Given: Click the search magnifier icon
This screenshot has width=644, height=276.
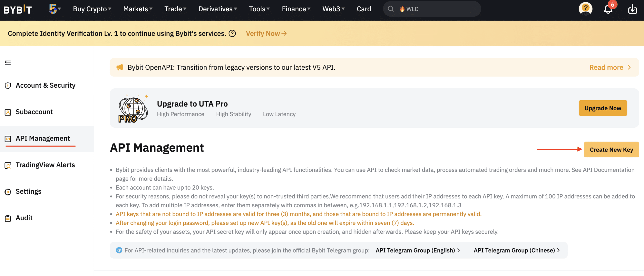Looking at the screenshot, I should pyautogui.click(x=391, y=9).
